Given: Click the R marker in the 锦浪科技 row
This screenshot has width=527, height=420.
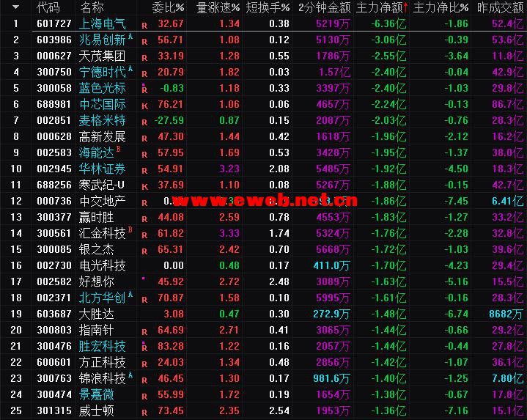Looking at the screenshot, I should coord(144,380).
